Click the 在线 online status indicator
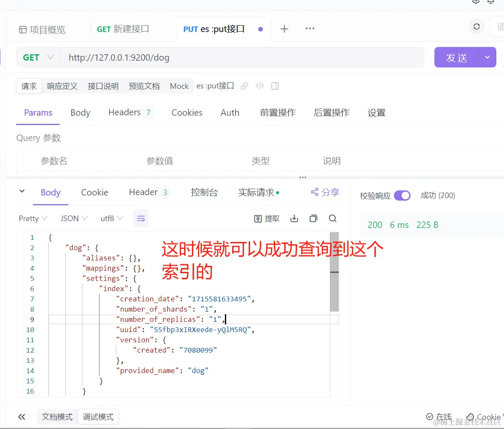Screen dimensions: 504x429 pyautogui.click(x=439, y=417)
